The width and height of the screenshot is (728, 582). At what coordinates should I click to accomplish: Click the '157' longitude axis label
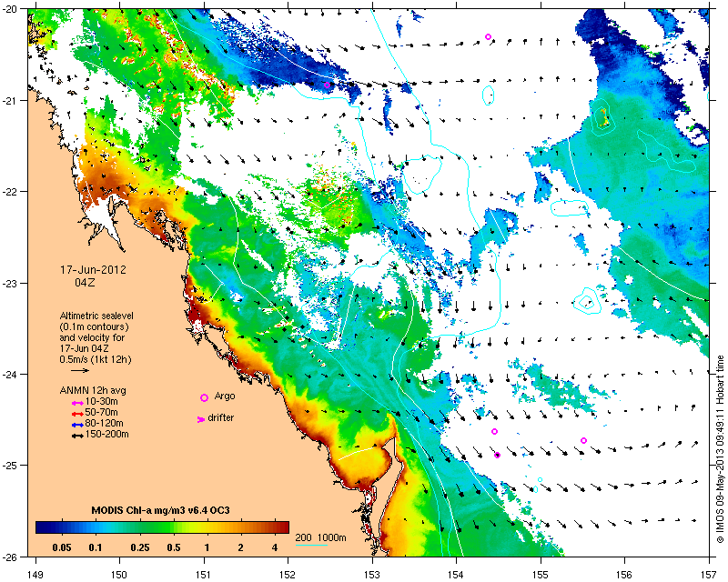click(709, 575)
